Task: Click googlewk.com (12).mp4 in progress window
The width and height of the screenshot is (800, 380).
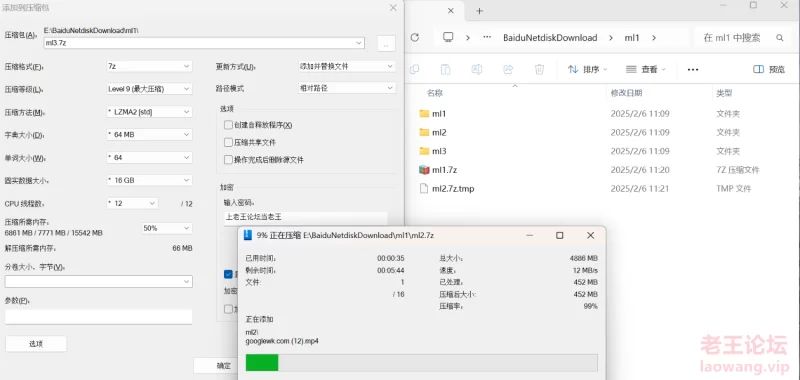Action: coord(282,341)
